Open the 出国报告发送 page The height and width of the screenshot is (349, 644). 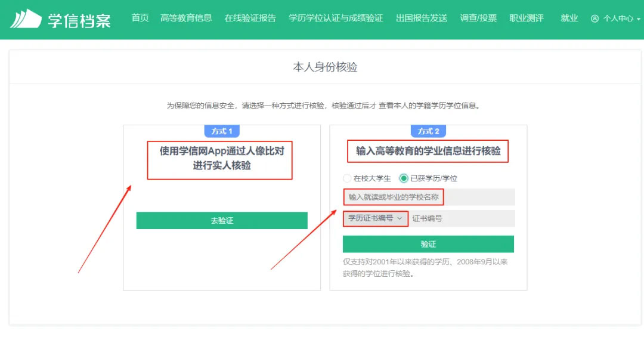[x=421, y=18]
